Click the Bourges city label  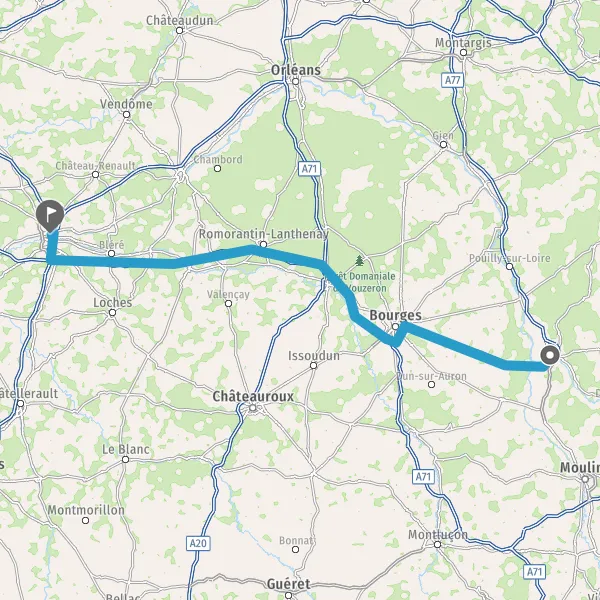pos(396,316)
